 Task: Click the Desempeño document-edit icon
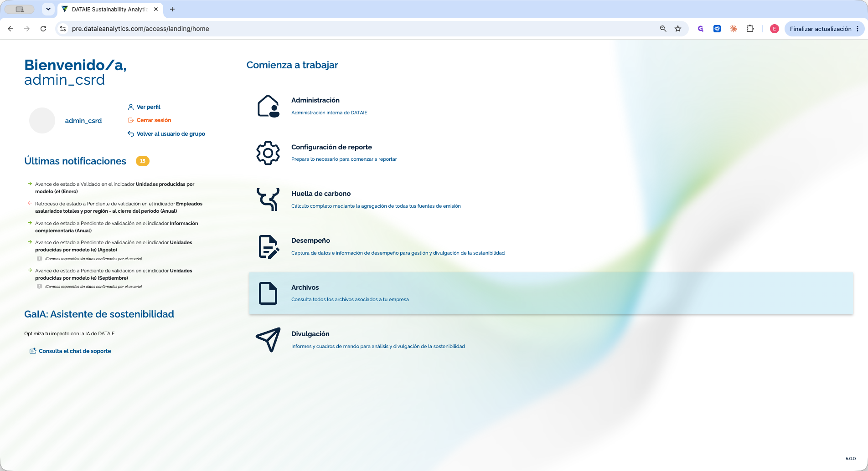tap(269, 246)
